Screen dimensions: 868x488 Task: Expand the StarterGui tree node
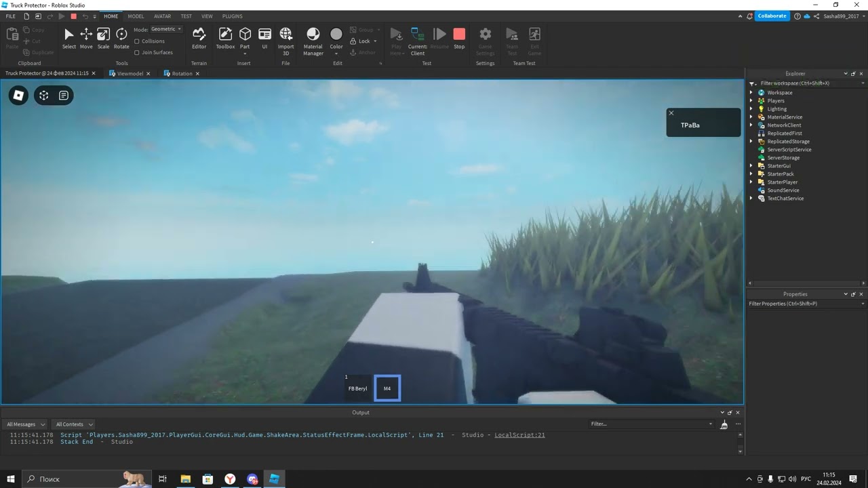click(751, 166)
